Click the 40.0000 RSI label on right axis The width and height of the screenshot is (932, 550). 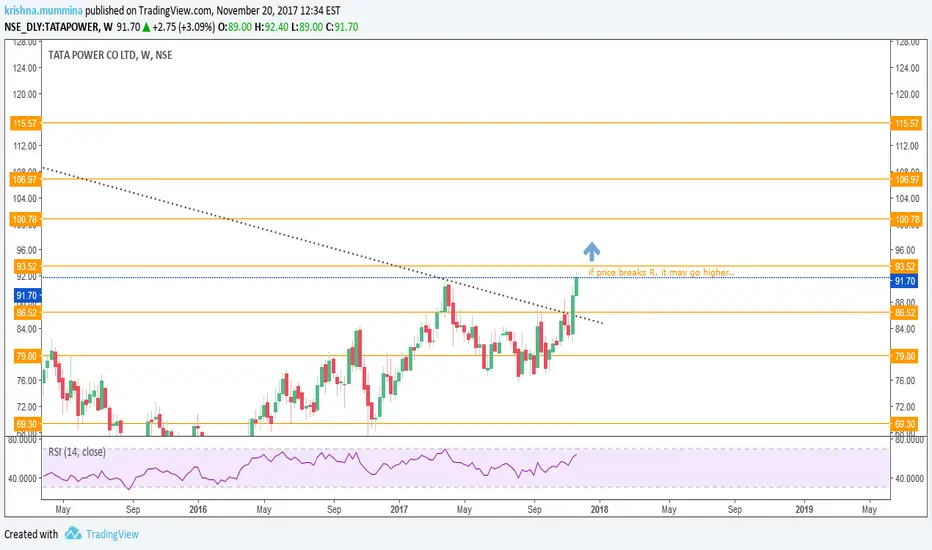click(909, 478)
